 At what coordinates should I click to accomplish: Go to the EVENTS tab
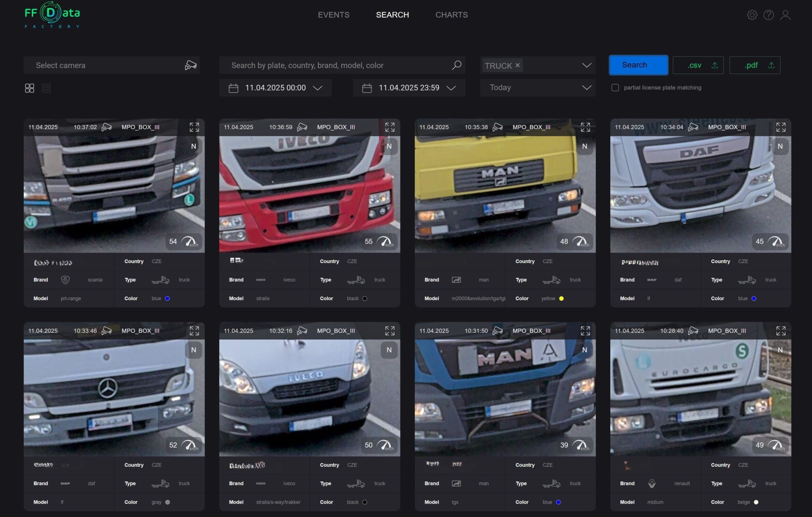333,15
